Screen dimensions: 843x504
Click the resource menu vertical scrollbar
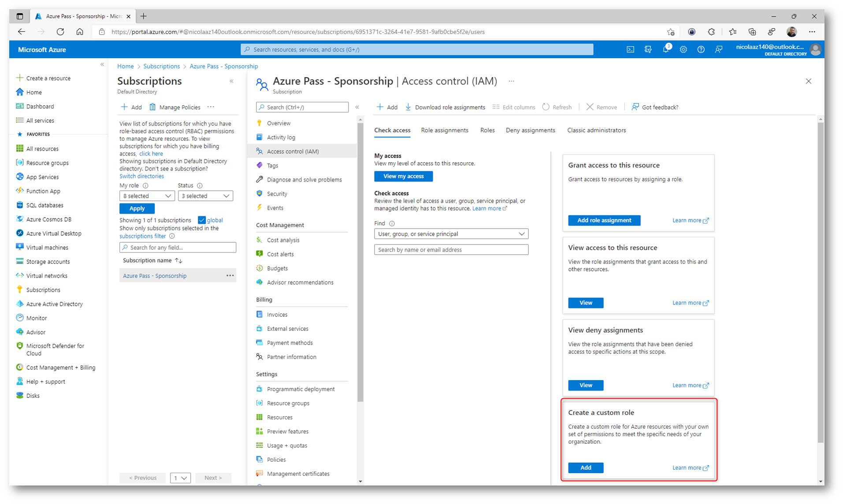(x=360, y=262)
